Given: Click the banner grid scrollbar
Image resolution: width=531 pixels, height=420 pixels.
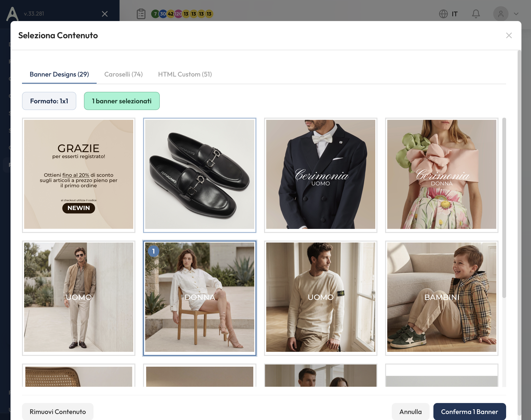Looking at the screenshot, I should click(504, 208).
